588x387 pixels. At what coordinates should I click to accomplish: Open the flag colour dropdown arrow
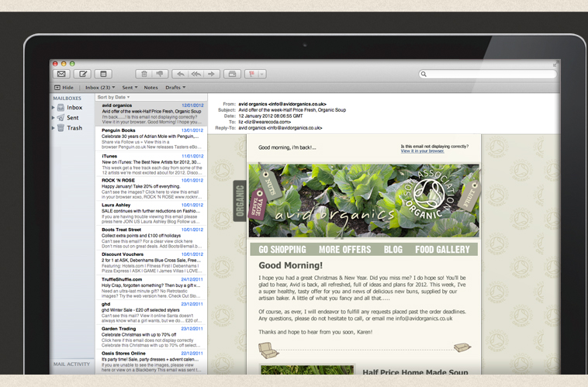click(x=262, y=74)
